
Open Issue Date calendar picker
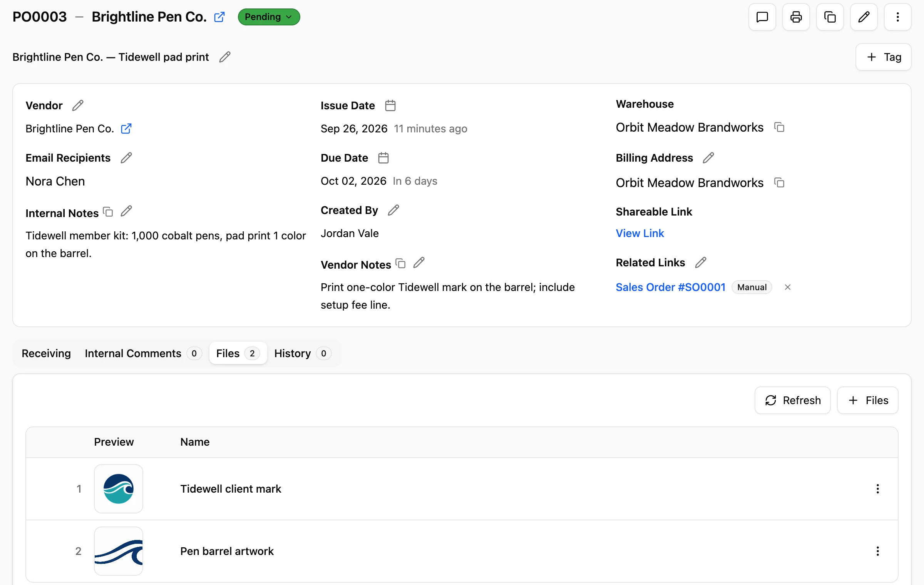(x=390, y=105)
